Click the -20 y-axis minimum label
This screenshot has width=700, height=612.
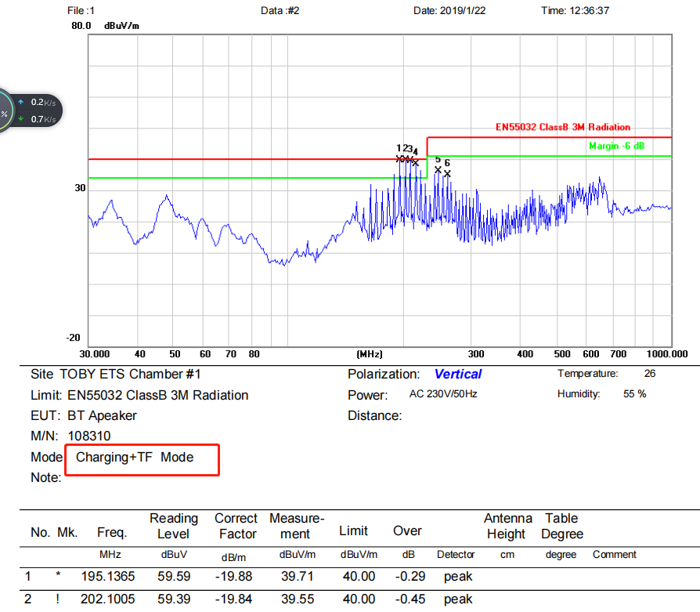74,338
